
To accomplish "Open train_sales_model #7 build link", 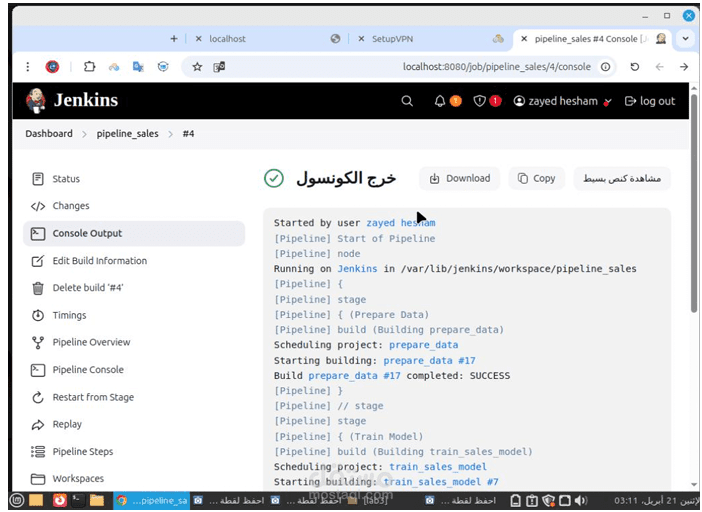I will point(441,482).
